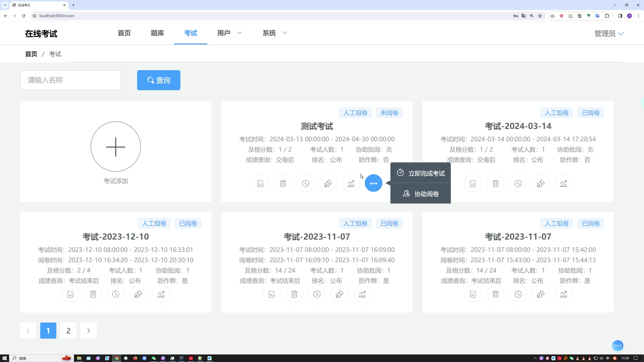Focus the 请输入名称 search field
644x362 pixels.
(x=70, y=80)
